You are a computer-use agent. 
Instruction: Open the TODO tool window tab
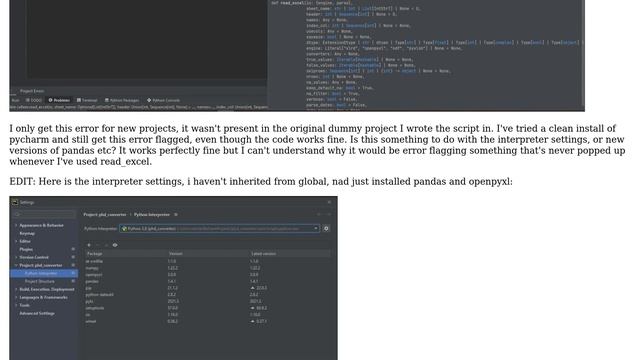[x=33, y=100]
